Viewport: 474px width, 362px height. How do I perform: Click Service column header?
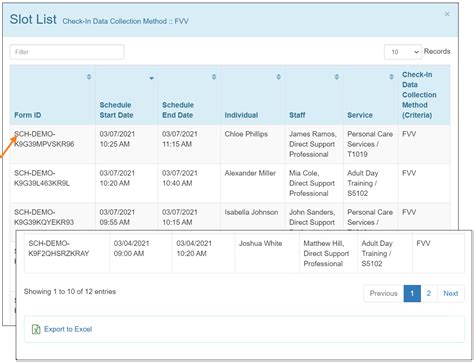(360, 115)
